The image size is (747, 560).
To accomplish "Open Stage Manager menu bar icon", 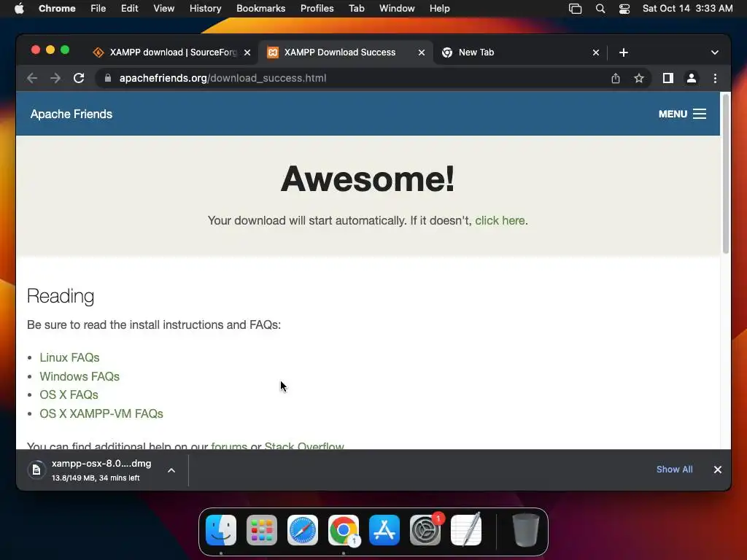I will 576,9.
